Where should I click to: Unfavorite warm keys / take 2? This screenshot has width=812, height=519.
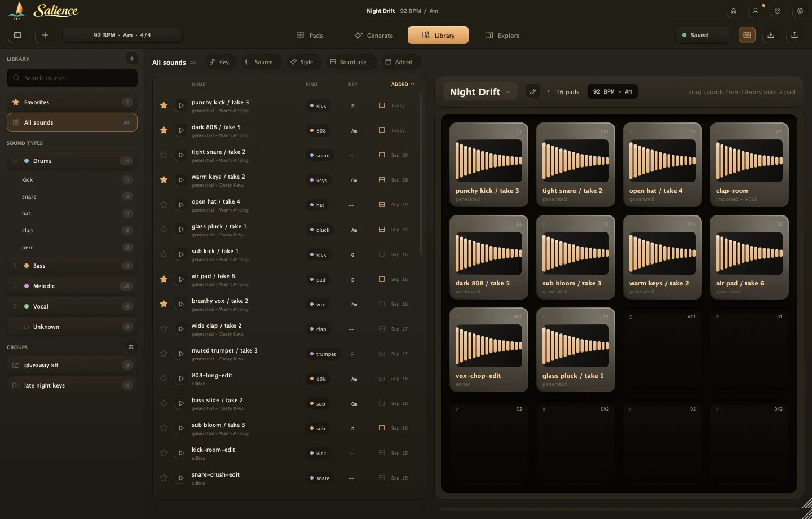tap(164, 180)
